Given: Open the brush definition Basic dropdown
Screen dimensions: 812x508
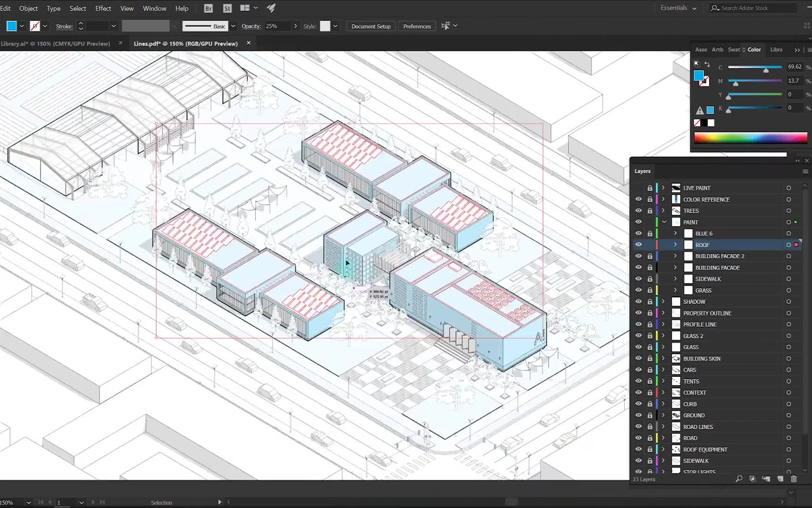Looking at the screenshot, I should (233, 26).
